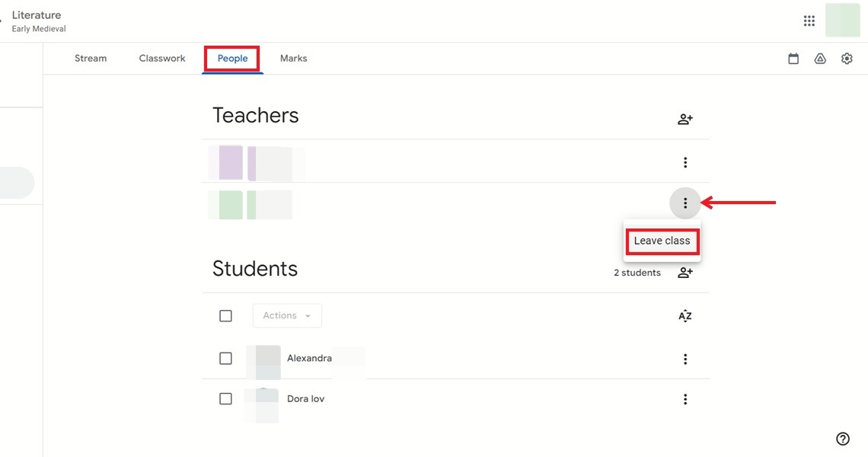Open the class Google Calendar
The width and height of the screenshot is (868, 457).
coord(793,58)
